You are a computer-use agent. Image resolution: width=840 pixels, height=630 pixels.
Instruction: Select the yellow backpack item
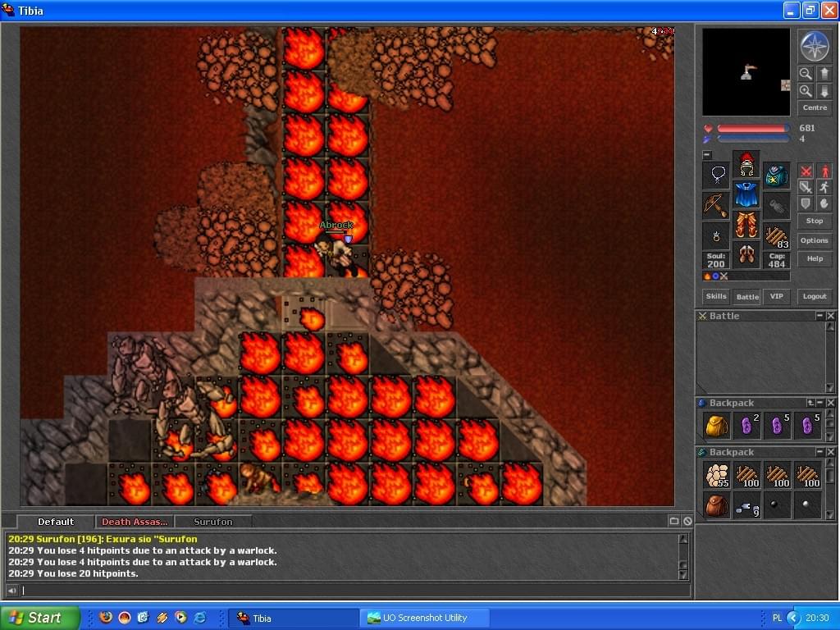[716, 426]
